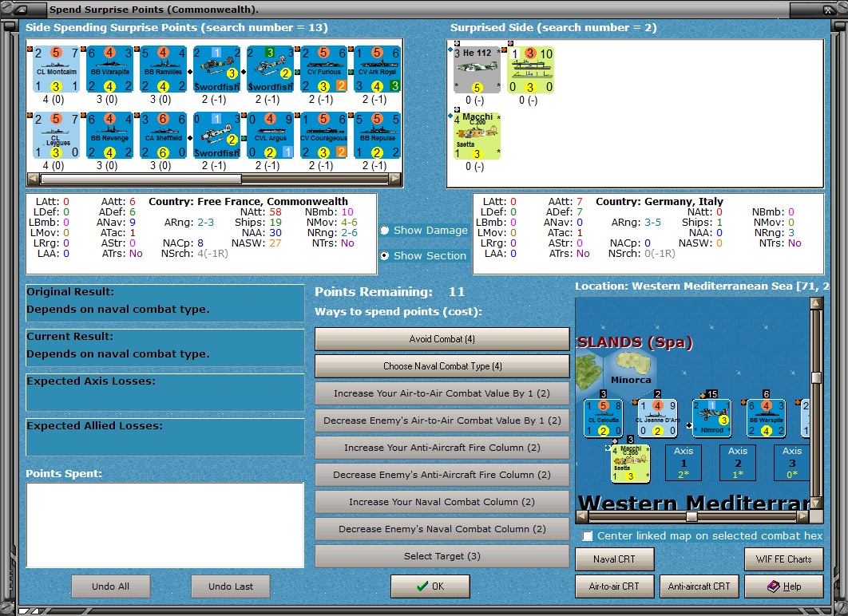Select the Nimrod aircraft counter on map
This screenshot has height=616, width=848.
coord(711,417)
